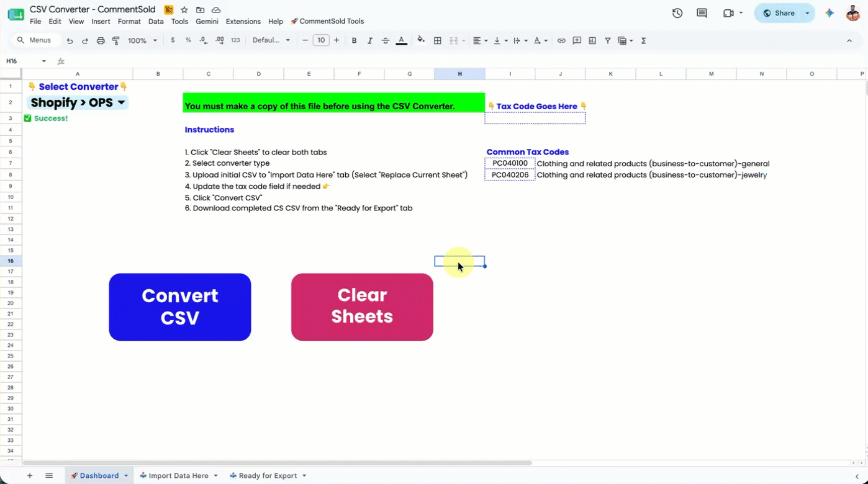Insert a link using the chain icon
Viewport: 868px width, 484px height.
[561, 40]
